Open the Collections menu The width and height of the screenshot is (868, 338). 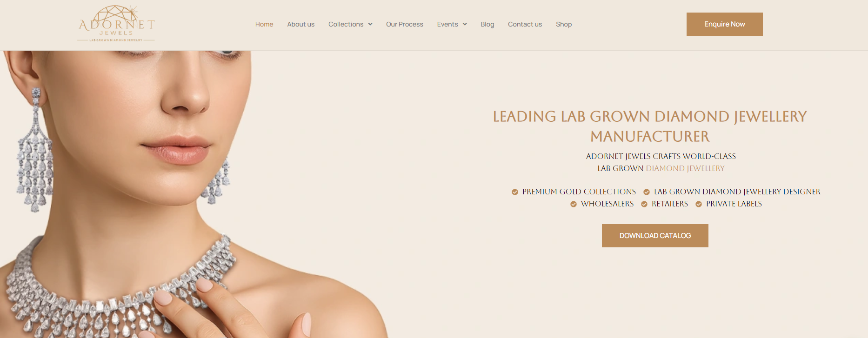(x=346, y=24)
